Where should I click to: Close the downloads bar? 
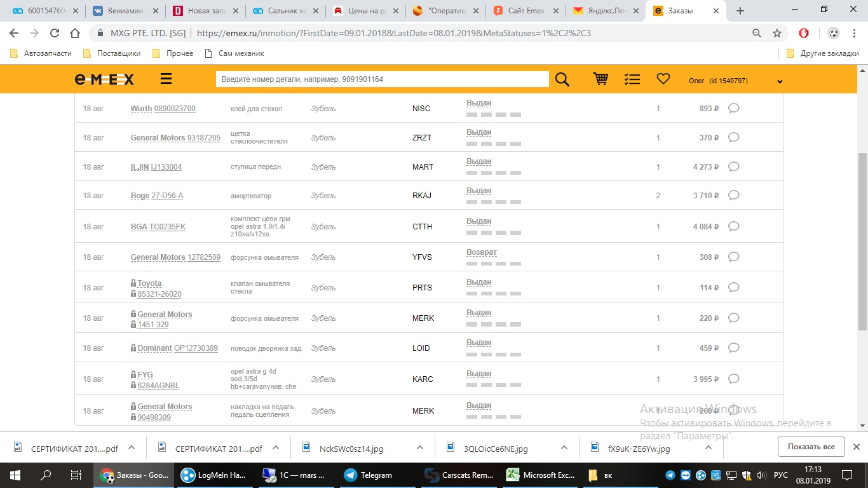(x=856, y=447)
